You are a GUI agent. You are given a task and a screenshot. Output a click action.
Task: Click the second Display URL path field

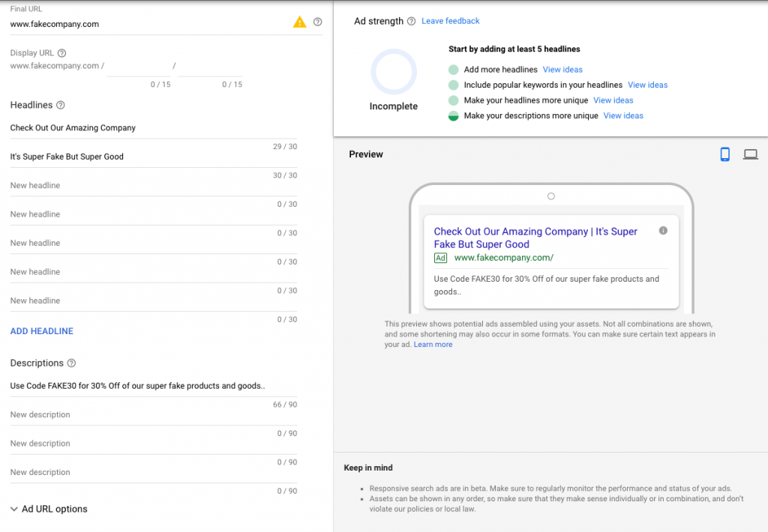[x=210, y=67]
